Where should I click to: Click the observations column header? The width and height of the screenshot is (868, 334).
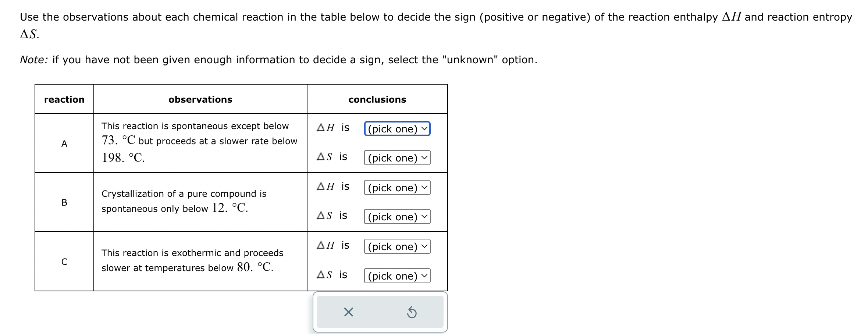click(200, 99)
